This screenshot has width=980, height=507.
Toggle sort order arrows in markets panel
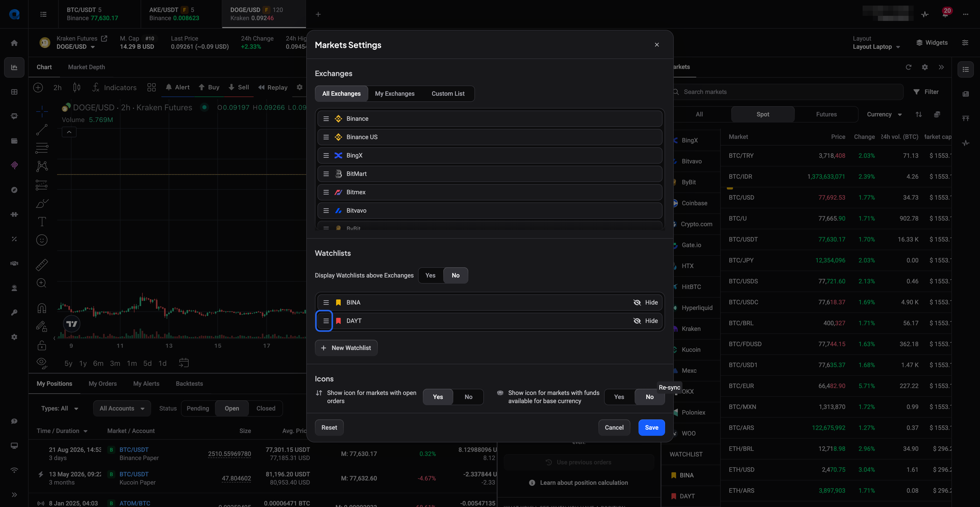click(x=919, y=114)
